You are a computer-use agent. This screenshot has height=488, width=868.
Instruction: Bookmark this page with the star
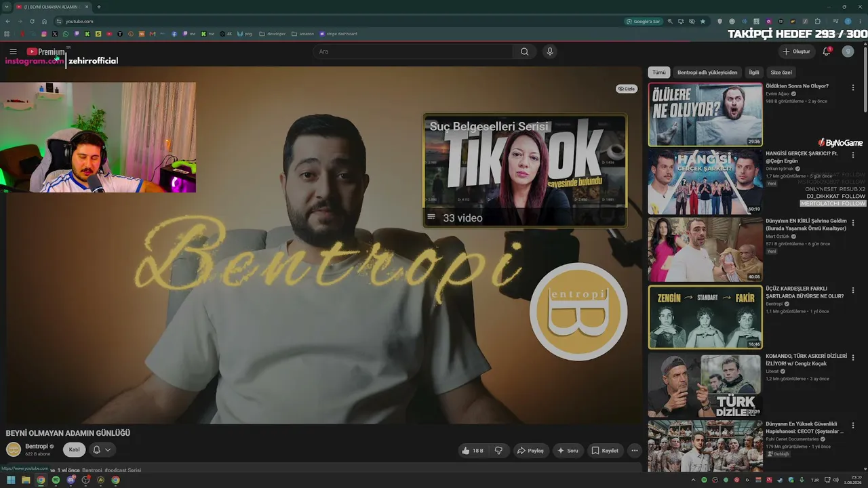[x=703, y=21]
